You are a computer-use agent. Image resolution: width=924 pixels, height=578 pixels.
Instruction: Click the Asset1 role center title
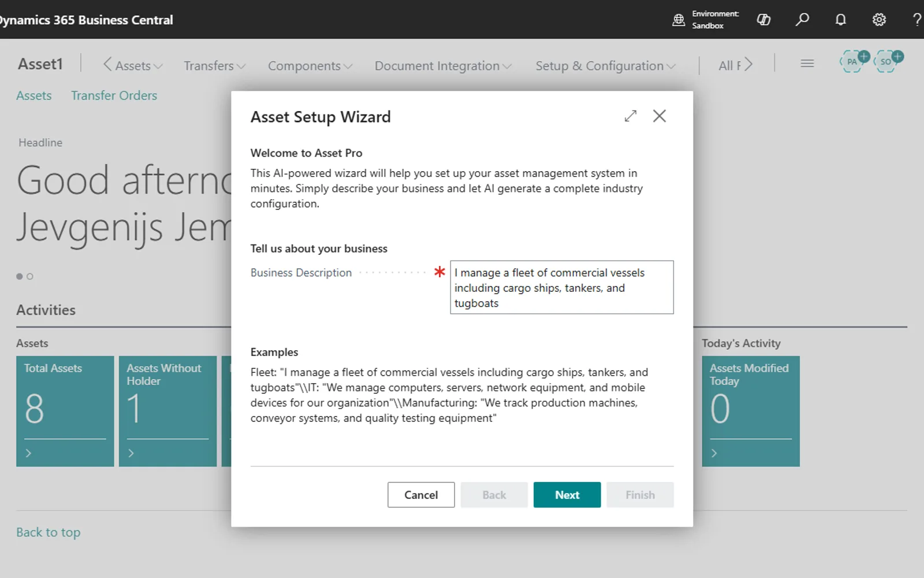point(40,64)
